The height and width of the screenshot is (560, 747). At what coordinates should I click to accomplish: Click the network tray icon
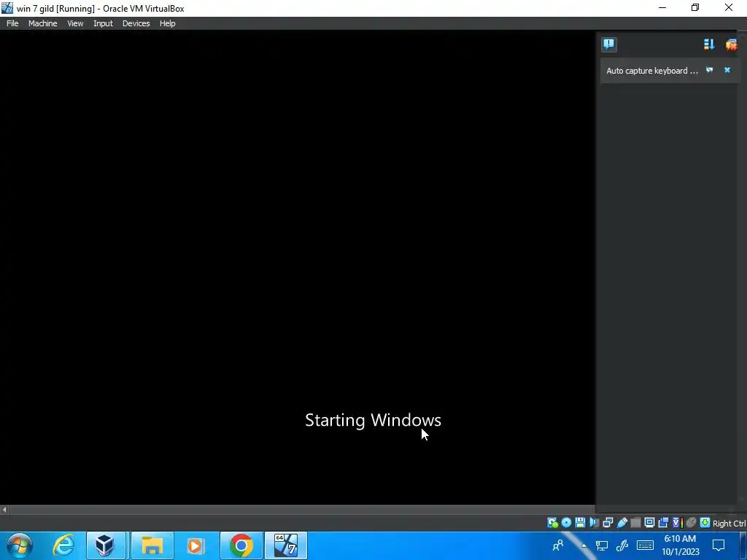click(602, 545)
